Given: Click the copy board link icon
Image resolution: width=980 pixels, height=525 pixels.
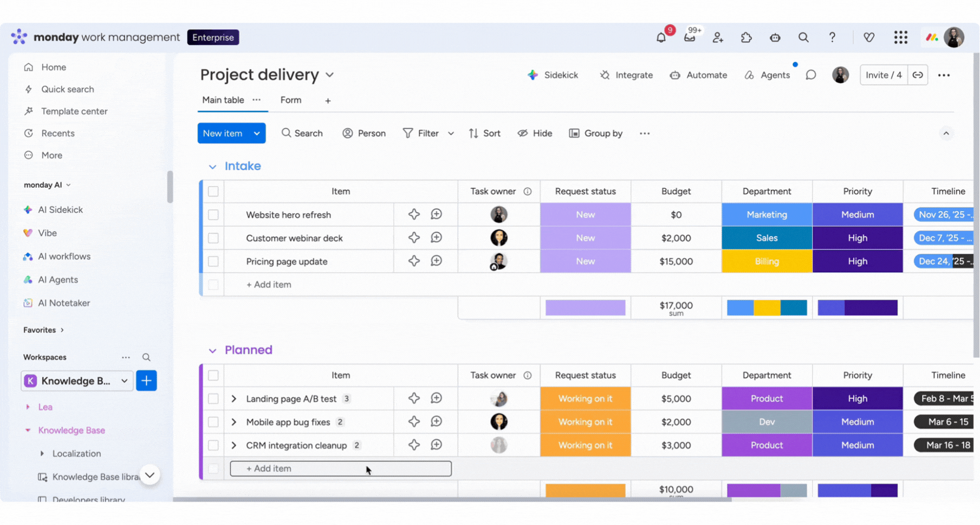Looking at the screenshot, I should (918, 75).
